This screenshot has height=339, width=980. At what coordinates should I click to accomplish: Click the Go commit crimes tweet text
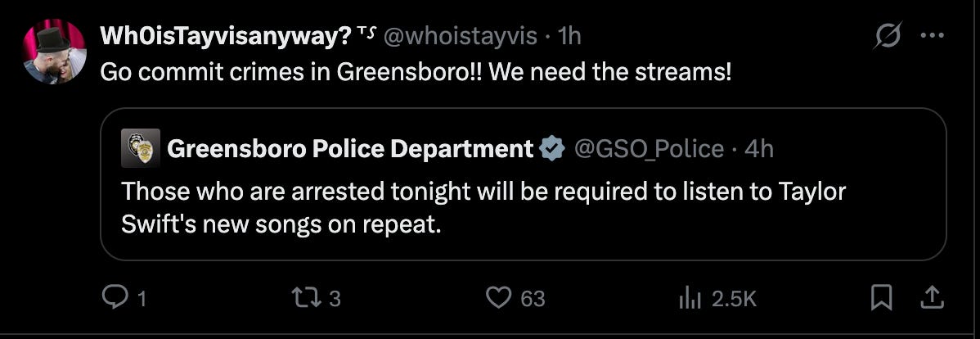tap(416, 73)
